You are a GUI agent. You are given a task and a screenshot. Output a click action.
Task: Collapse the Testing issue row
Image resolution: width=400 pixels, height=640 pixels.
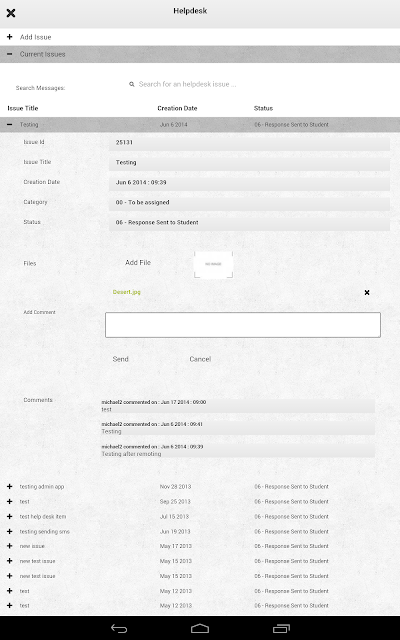200,124
